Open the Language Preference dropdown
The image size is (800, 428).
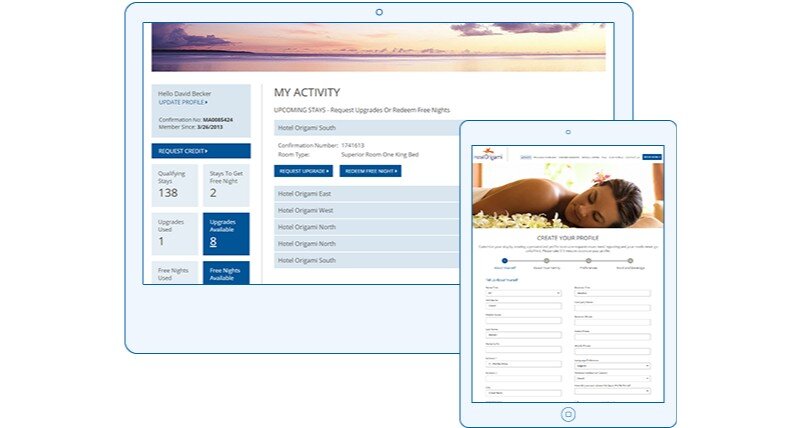click(x=612, y=366)
